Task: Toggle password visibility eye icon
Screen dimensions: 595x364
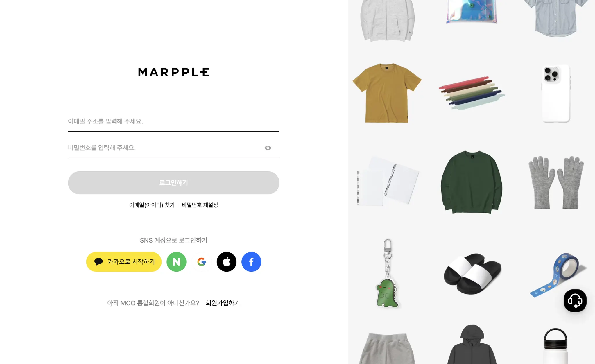Action: tap(268, 148)
